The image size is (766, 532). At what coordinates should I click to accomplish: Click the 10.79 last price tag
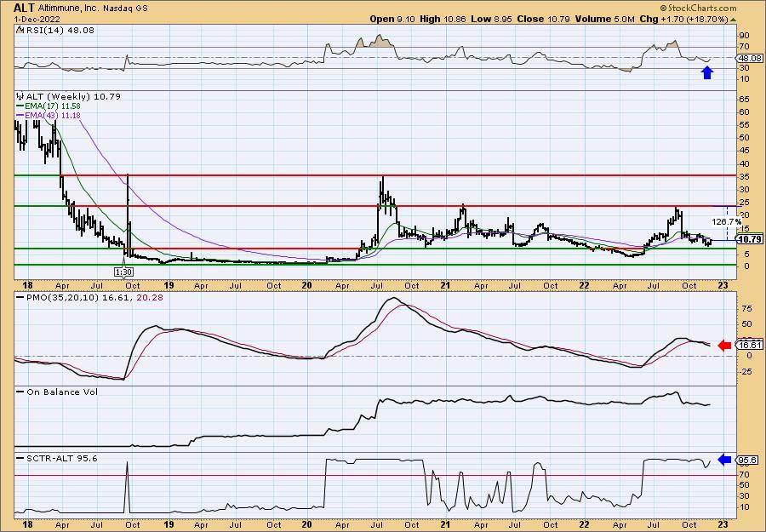click(749, 240)
